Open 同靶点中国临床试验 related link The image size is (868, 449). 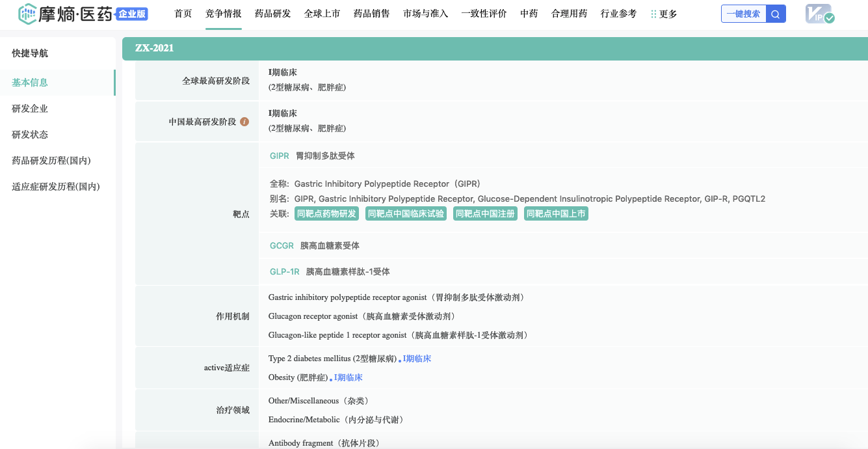406,213
